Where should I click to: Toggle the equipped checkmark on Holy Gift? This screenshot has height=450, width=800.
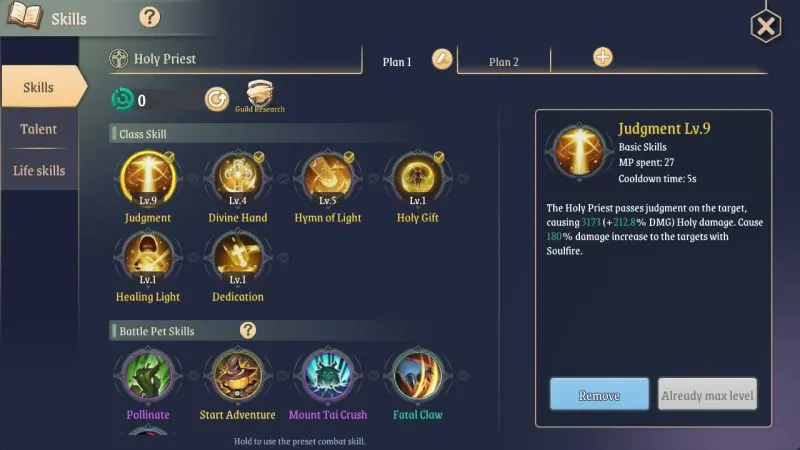point(439,157)
